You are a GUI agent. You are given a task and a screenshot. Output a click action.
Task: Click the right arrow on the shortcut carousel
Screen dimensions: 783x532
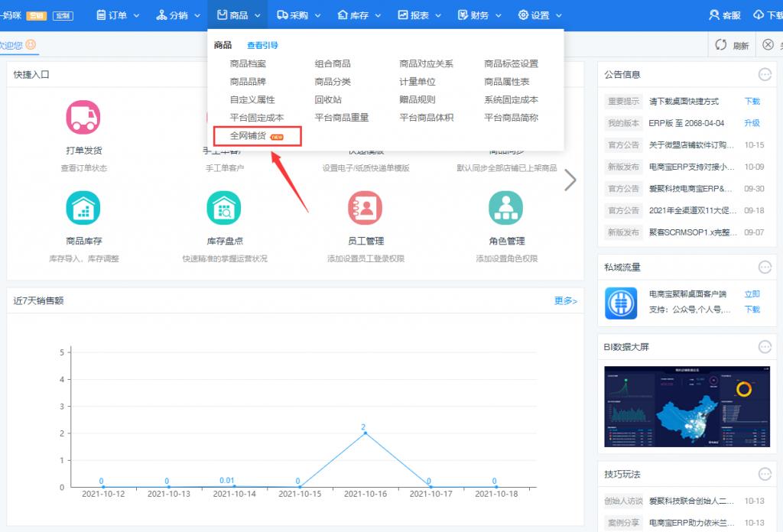[x=570, y=180]
